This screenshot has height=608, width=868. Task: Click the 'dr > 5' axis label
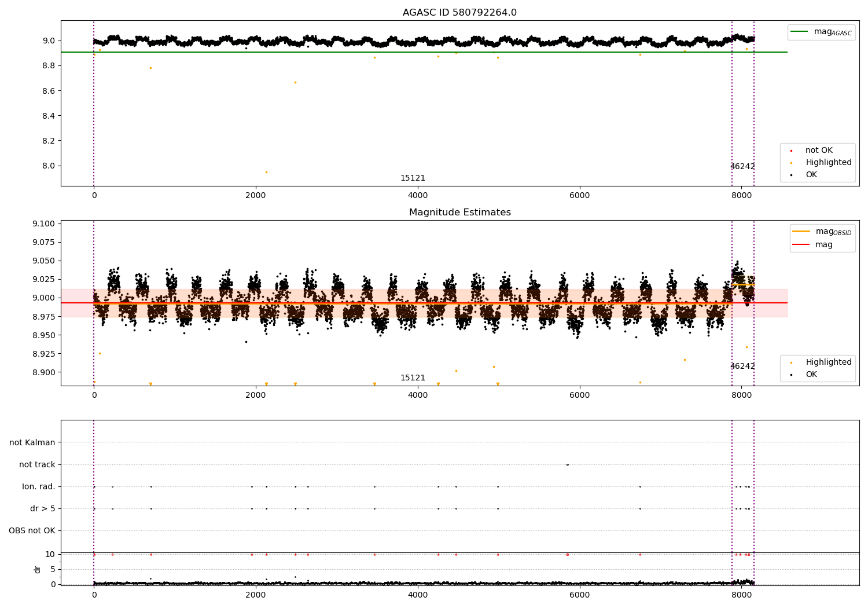(x=42, y=508)
